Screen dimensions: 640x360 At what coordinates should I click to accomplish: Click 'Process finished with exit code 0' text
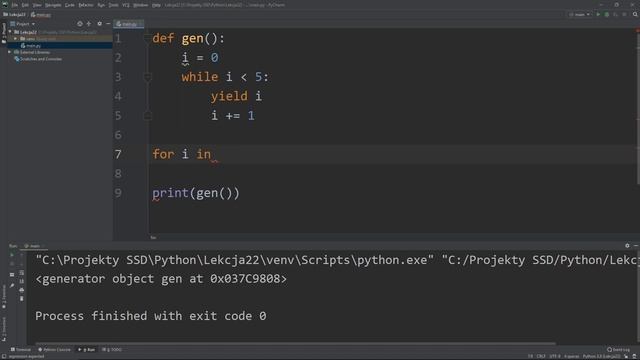(151, 316)
